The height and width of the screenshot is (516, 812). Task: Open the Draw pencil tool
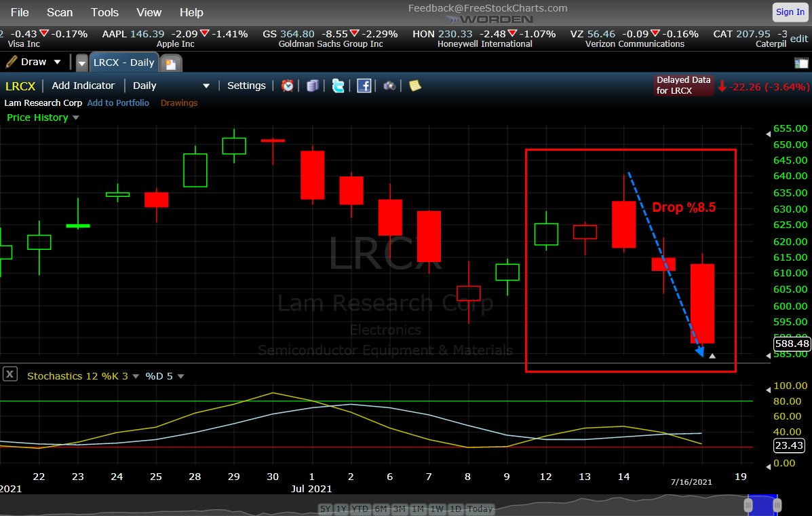26,62
